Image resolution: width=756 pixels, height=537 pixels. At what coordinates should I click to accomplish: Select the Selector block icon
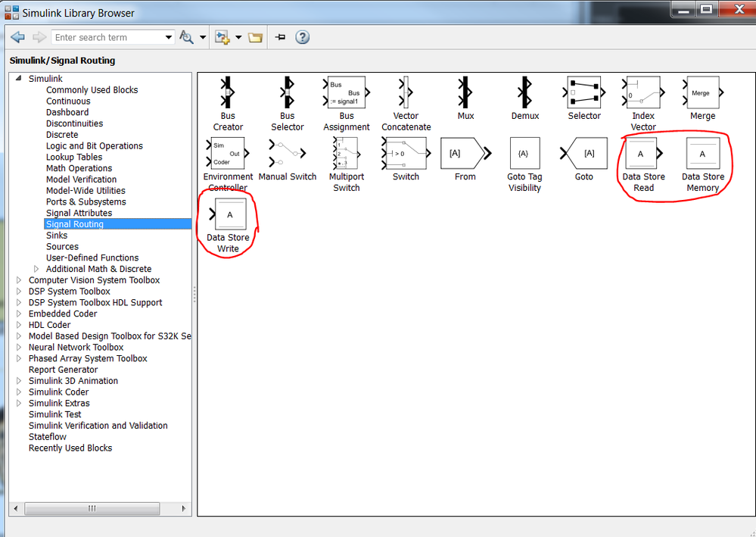tap(584, 92)
